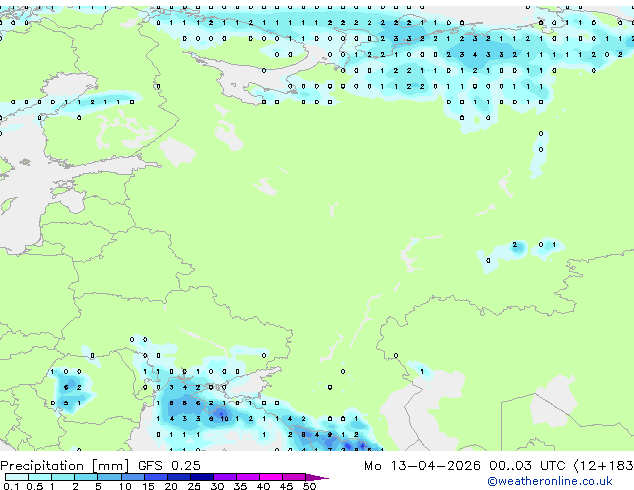Click the 'Mo 13-04-2026' date text
Image resolution: width=634 pixels, height=490 pixels.
tap(422, 466)
